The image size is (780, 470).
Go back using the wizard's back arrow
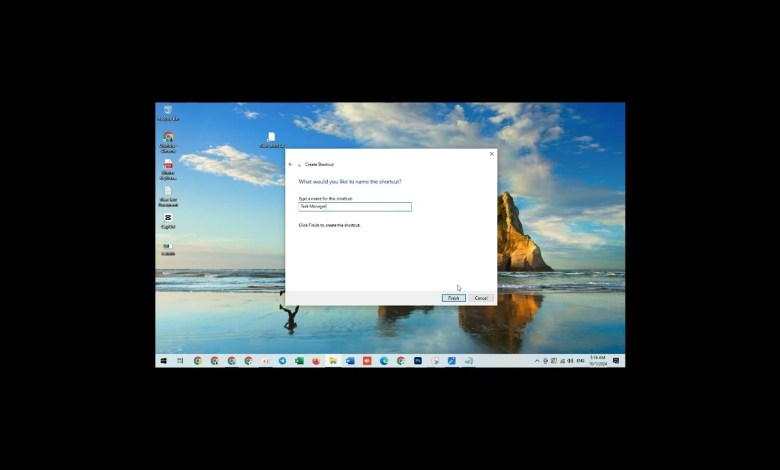click(x=291, y=164)
